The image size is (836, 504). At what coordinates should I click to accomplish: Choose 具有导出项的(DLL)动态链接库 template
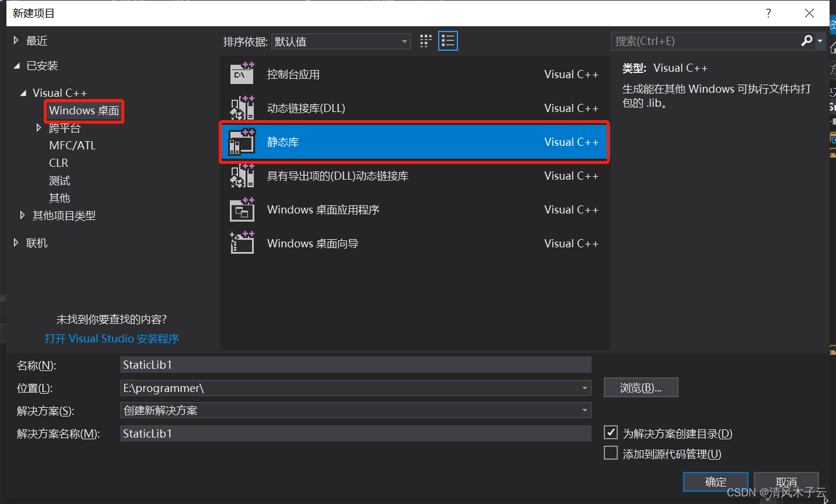click(415, 176)
